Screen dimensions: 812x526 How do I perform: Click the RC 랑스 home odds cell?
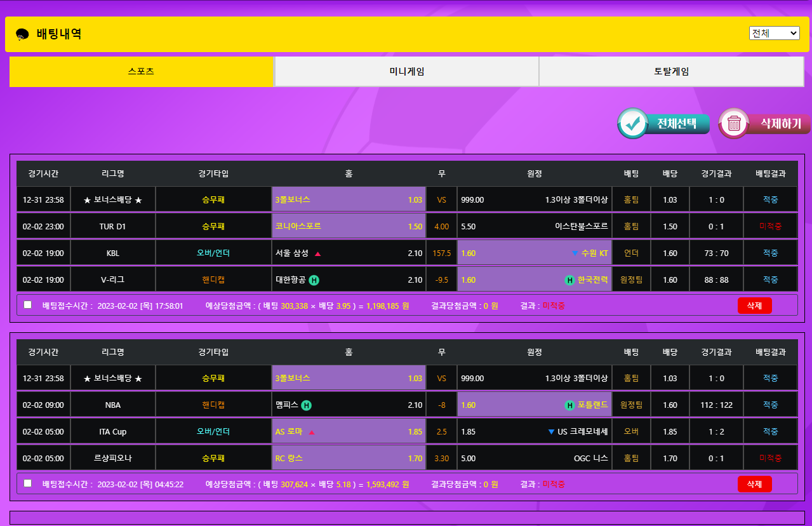click(x=349, y=459)
